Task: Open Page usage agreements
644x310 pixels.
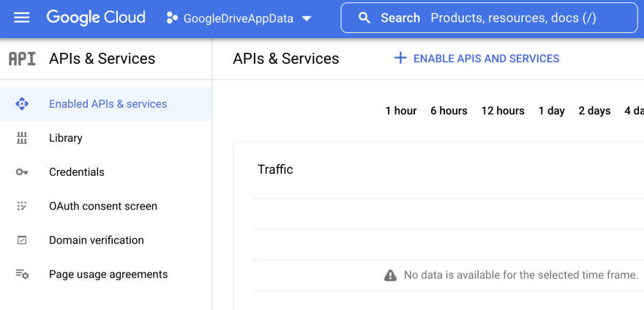Action: 106,274
